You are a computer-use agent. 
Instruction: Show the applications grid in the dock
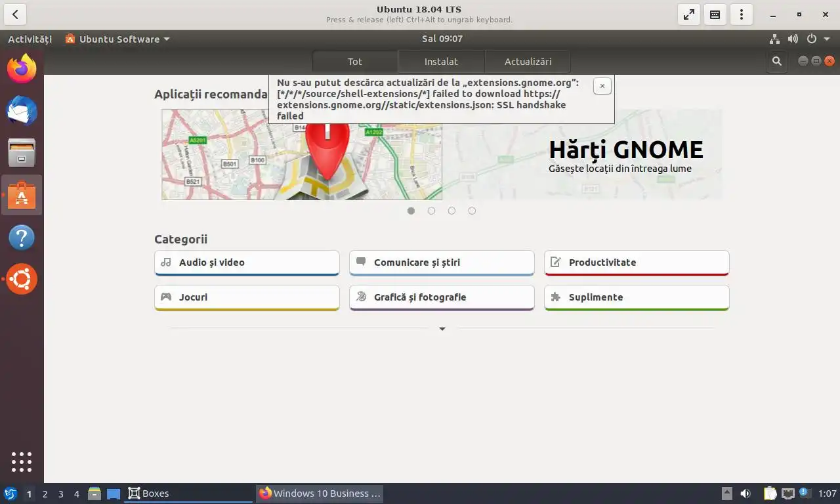coord(22,462)
